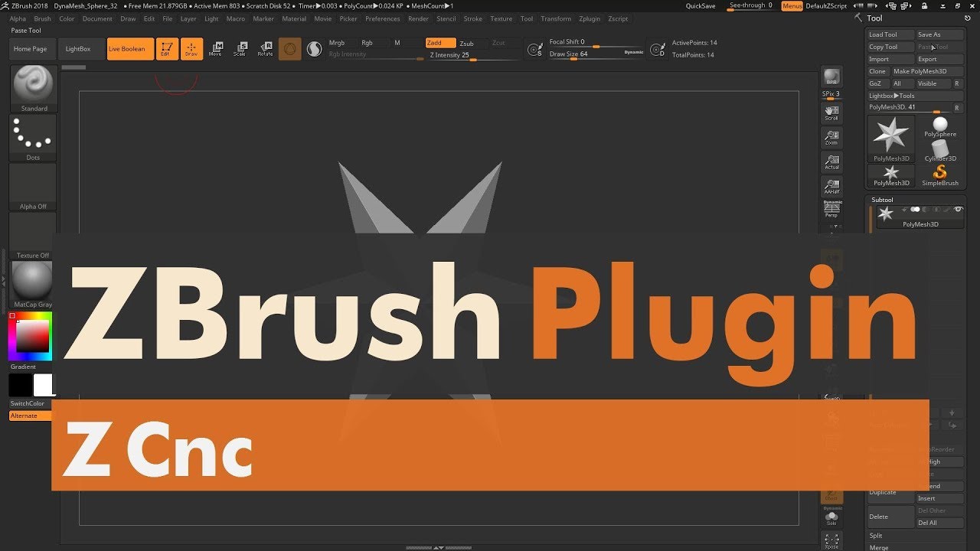The width and height of the screenshot is (980, 551).
Task: Enable Zsub sculpt mode
Action: pyautogui.click(x=472, y=43)
